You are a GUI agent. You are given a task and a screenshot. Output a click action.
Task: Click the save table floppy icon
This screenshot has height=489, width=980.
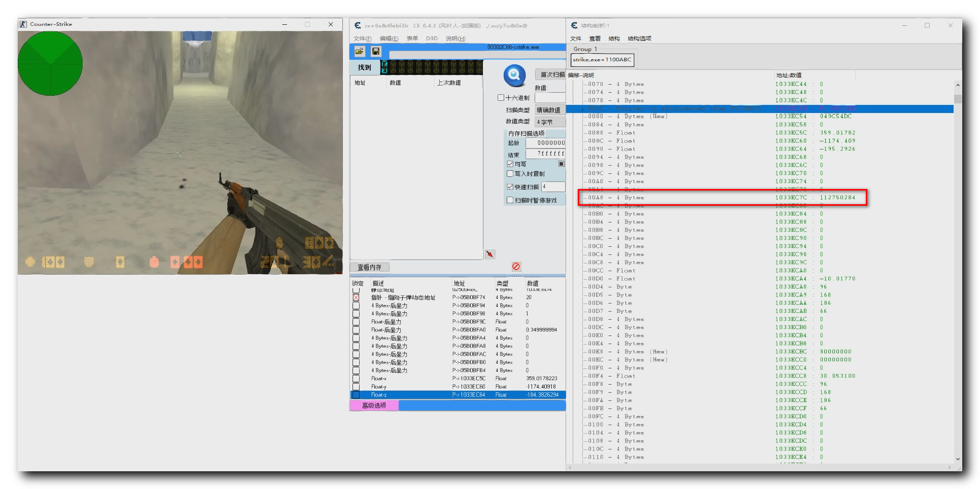(x=376, y=51)
